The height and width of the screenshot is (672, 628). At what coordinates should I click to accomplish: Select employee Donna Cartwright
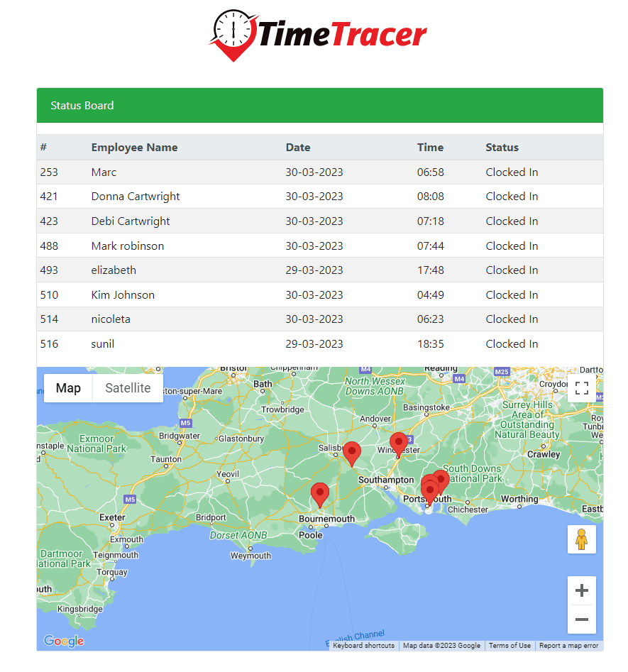[136, 197]
